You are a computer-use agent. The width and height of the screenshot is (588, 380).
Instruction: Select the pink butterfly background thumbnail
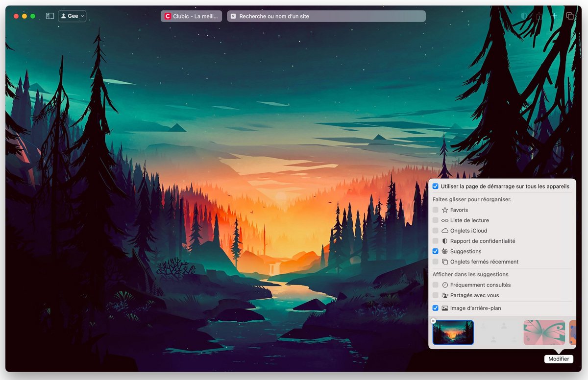pyautogui.click(x=544, y=332)
